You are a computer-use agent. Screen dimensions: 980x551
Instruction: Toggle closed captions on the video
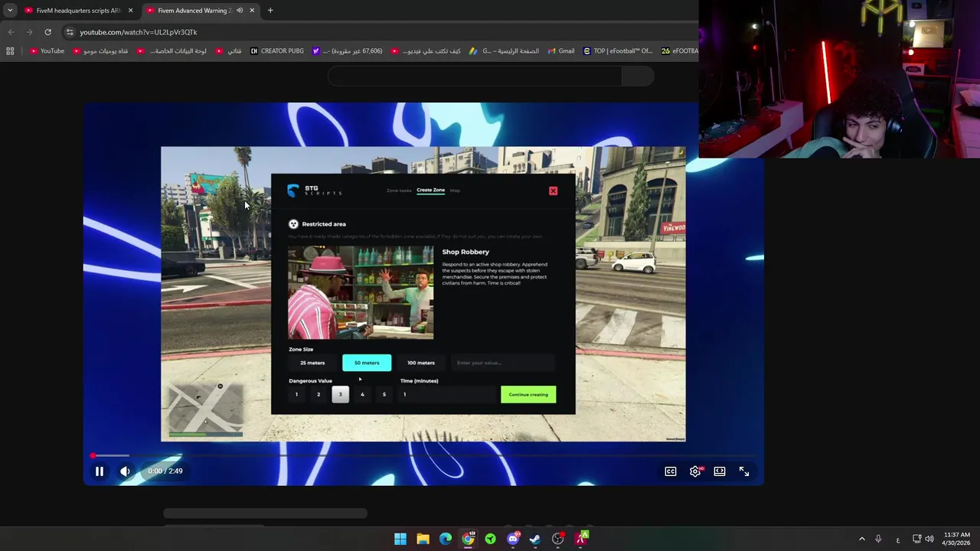click(671, 471)
